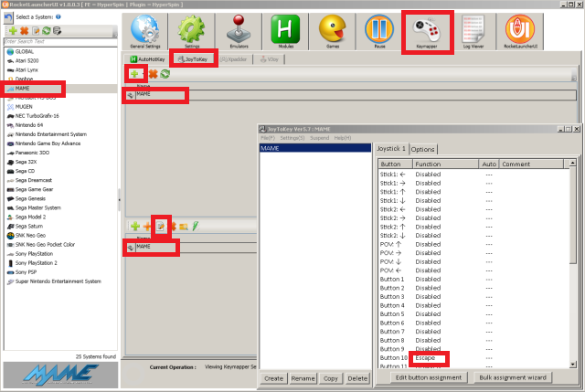Click the Delete profile button
This screenshot has height=392, width=585.
point(357,378)
